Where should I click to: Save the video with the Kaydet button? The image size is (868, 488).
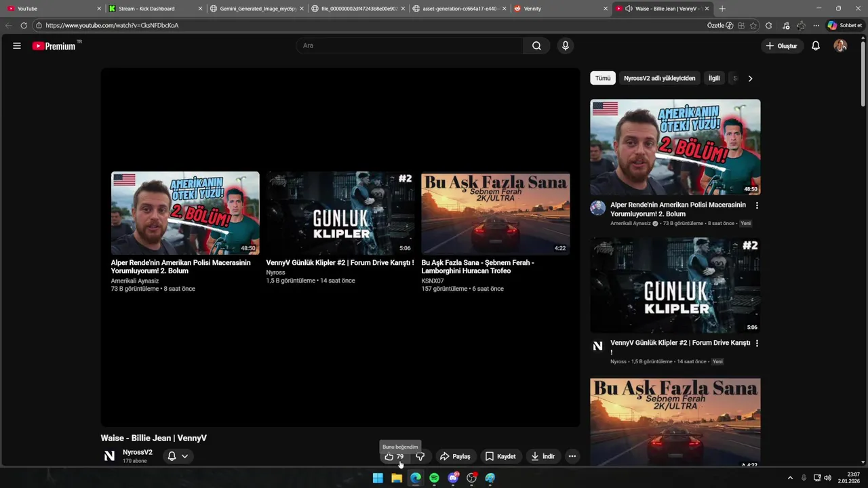500,457
